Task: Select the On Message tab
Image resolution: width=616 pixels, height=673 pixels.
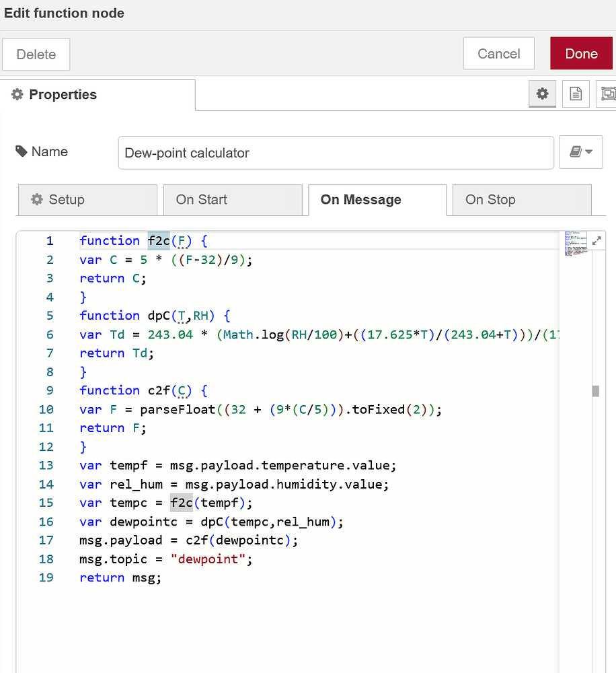Action: pyautogui.click(x=360, y=200)
